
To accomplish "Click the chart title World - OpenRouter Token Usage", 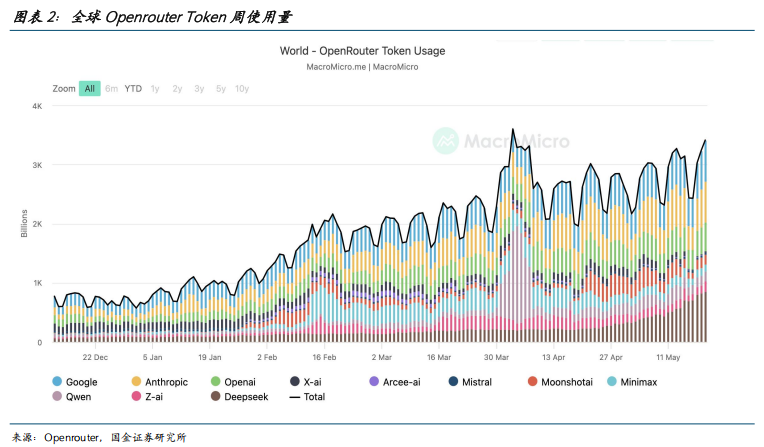I will pos(362,51).
